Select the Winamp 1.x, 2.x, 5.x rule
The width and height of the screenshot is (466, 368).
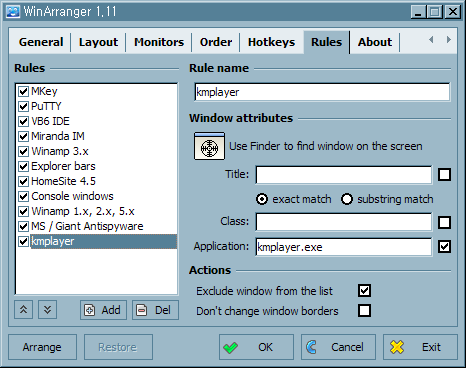pyautogui.click(x=83, y=211)
